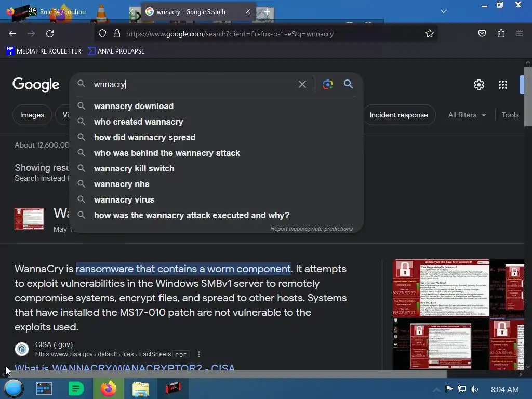Open the list all tabs chevron
Screen dimensions: 532x399
[x=444, y=11]
